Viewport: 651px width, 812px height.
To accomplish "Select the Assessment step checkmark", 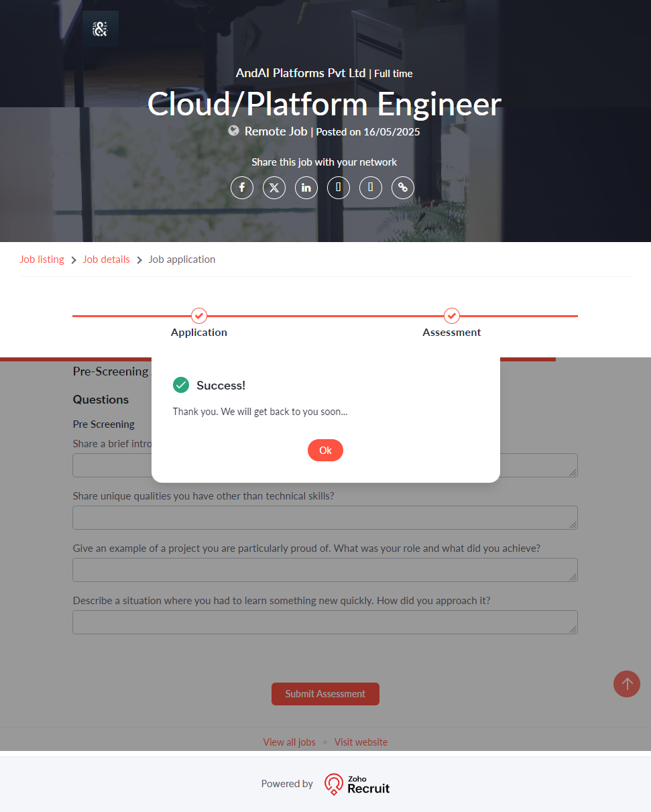I will [x=452, y=316].
